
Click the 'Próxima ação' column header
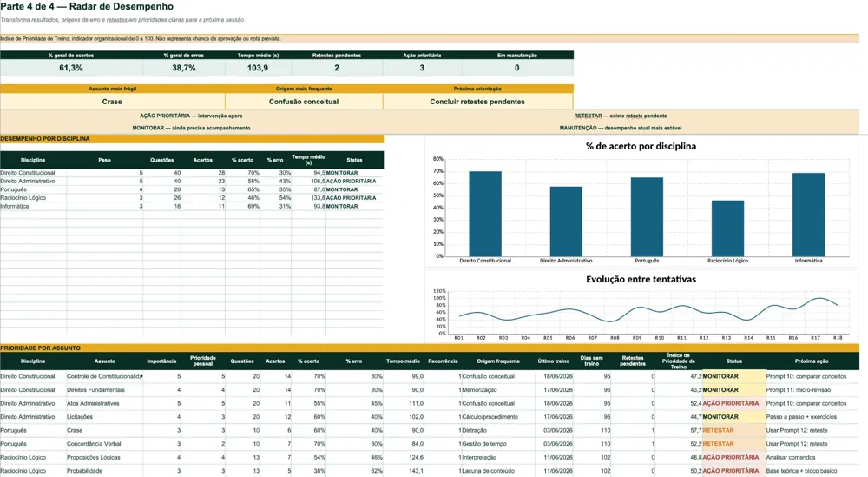[x=812, y=361]
